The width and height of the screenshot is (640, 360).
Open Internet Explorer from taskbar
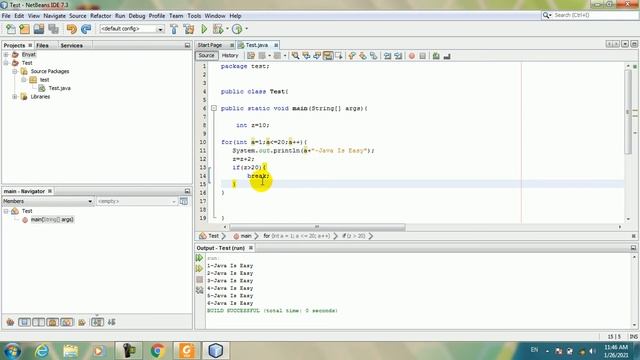click(x=42, y=350)
